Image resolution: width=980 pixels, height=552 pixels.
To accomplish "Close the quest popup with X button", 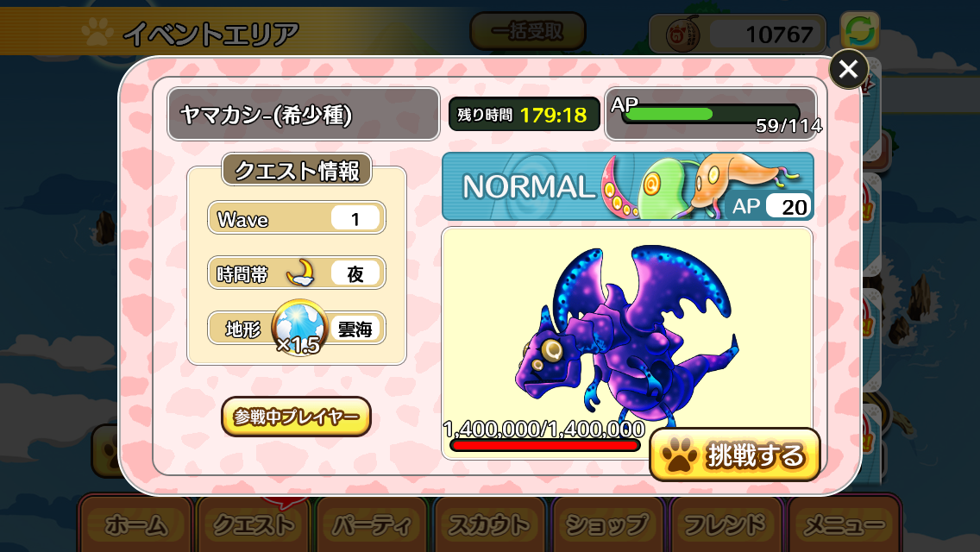I will (x=848, y=69).
